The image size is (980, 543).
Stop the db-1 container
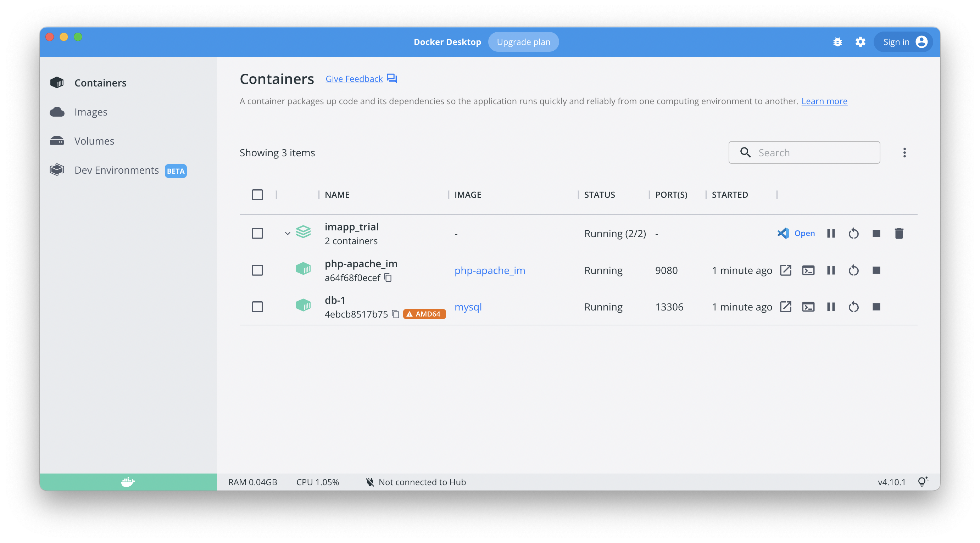coord(876,307)
